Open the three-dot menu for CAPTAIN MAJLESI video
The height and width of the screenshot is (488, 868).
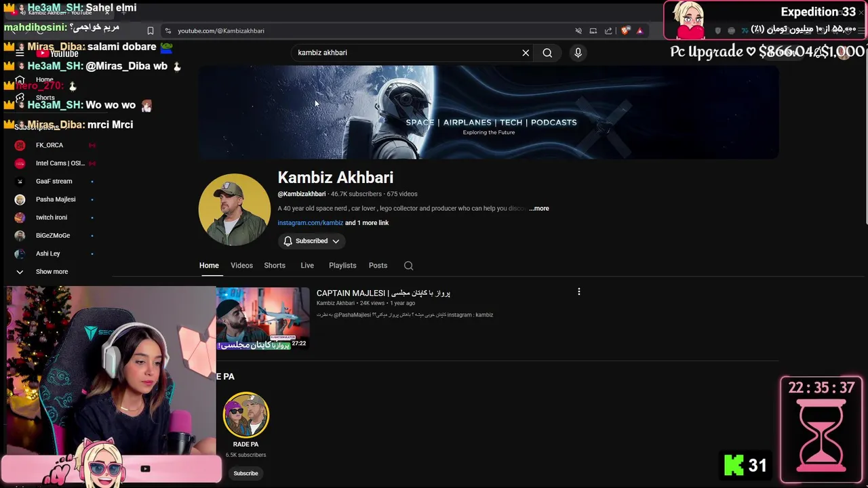[x=578, y=291]
